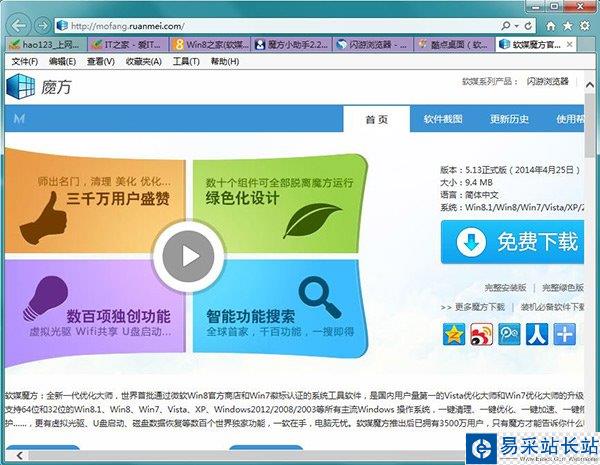Open the 文件(F) menu
The width and height of the screenshot is (600, 465).
click(x=24, y=61)
